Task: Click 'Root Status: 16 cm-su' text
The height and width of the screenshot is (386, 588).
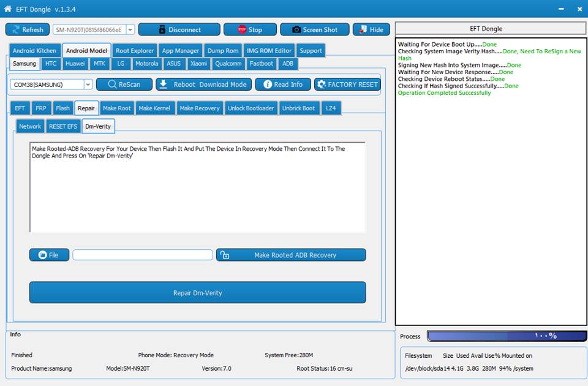Action: (x=325, y=369)
